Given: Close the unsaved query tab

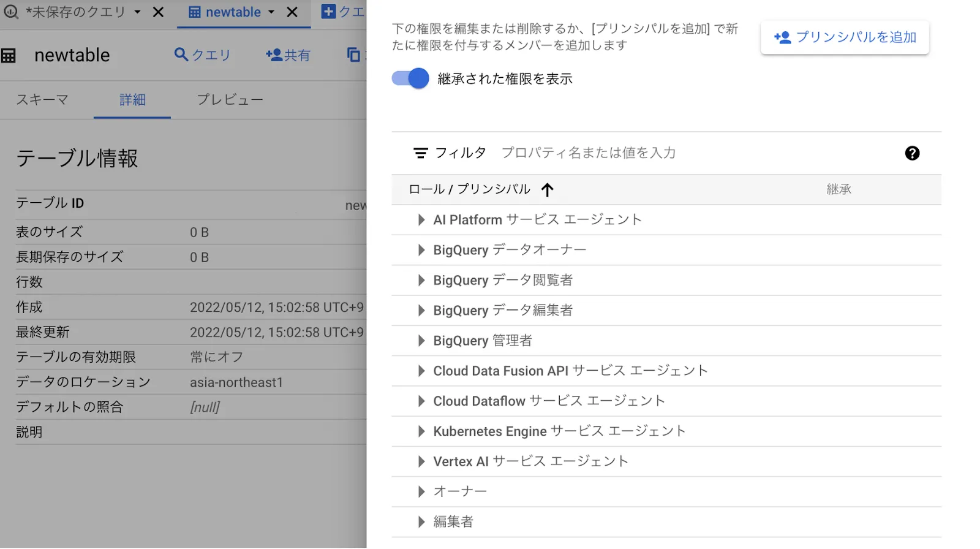Looking at the screenshot, I should click(158, 12).
